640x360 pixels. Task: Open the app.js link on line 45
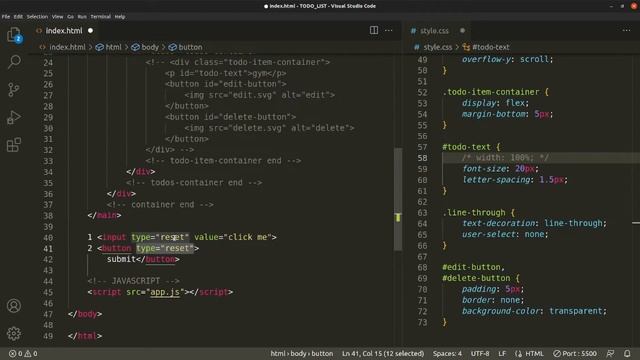coord(165,292)
